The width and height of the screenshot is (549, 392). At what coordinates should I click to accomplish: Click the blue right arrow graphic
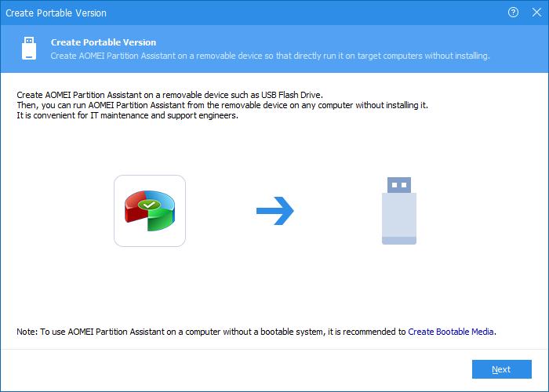274,211
